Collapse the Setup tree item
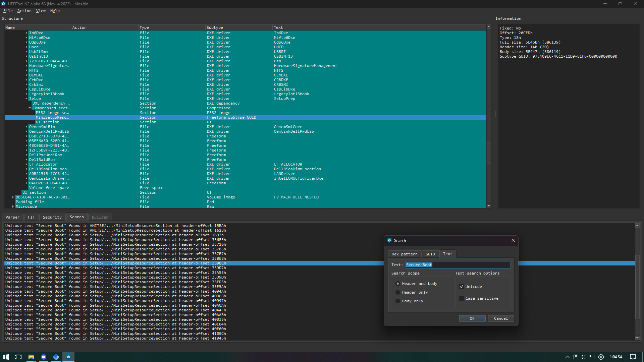Image resolution: width=644 pixels, height=362 pixels. click(26, 99)
